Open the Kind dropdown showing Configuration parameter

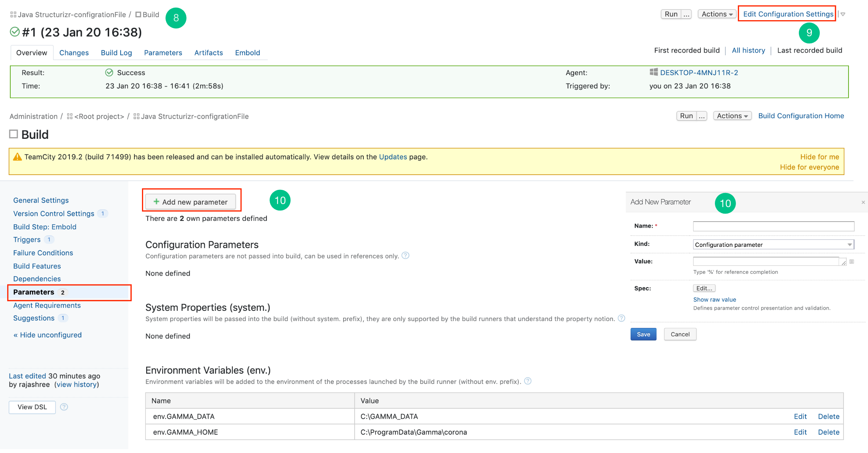pyautogui.click(x=773, y=244)
